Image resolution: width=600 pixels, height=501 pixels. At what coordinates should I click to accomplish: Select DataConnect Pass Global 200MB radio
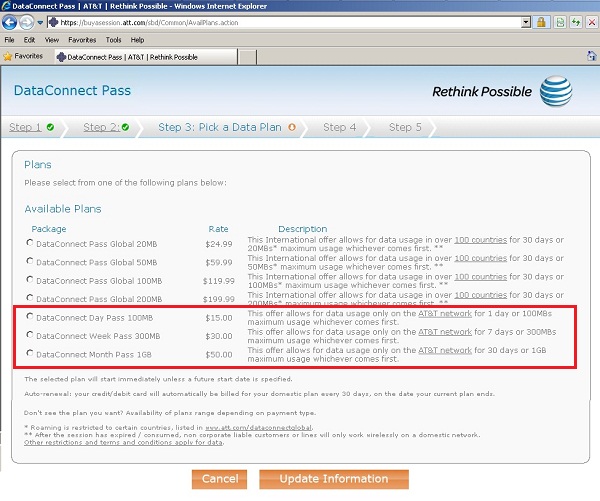29,298
